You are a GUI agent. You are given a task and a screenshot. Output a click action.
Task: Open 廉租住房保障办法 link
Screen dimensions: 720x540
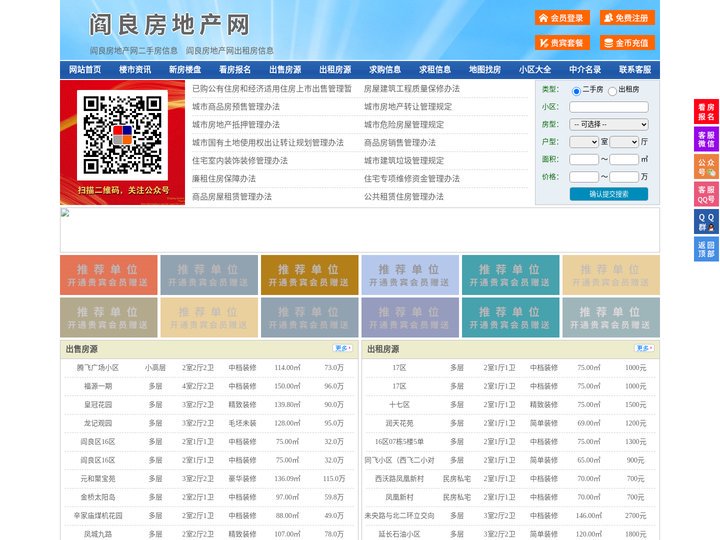[224, 179]
